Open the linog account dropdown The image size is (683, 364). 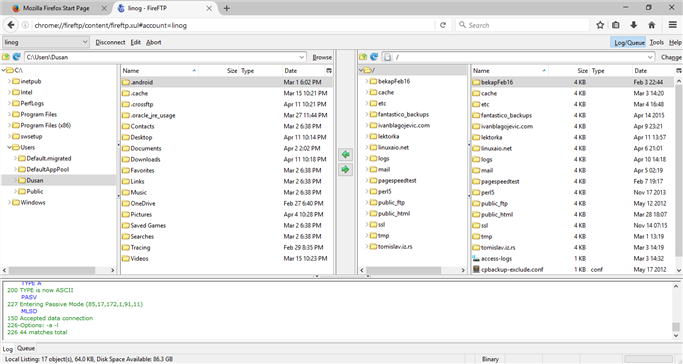(46, 42)
